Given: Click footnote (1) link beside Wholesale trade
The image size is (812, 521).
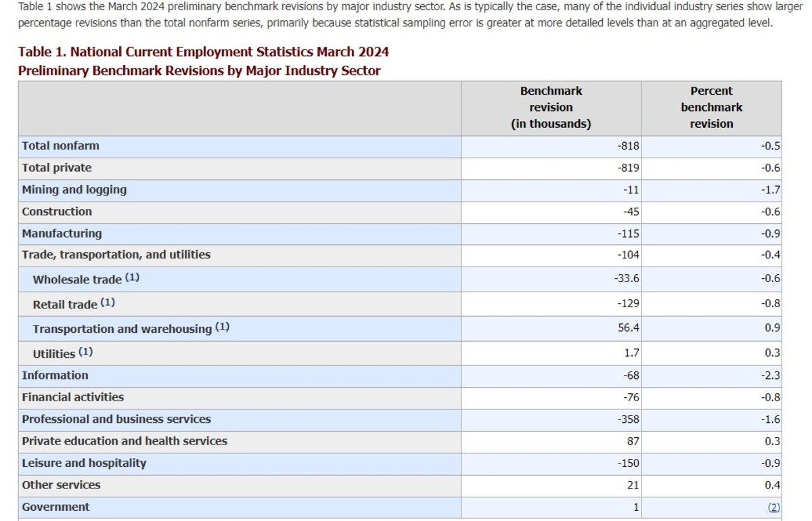Looking at the screenshot, I should (x=132, y=278).
